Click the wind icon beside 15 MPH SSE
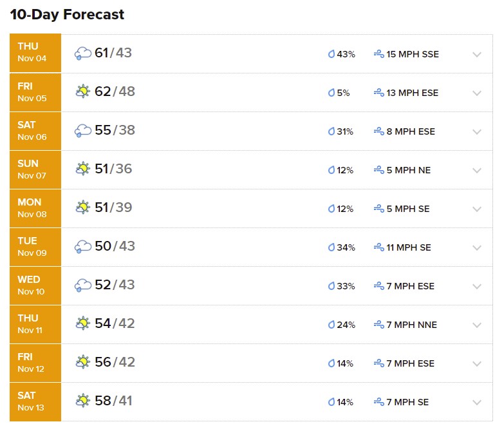This screenshot has width=504, height=433. tap(379, 54)
